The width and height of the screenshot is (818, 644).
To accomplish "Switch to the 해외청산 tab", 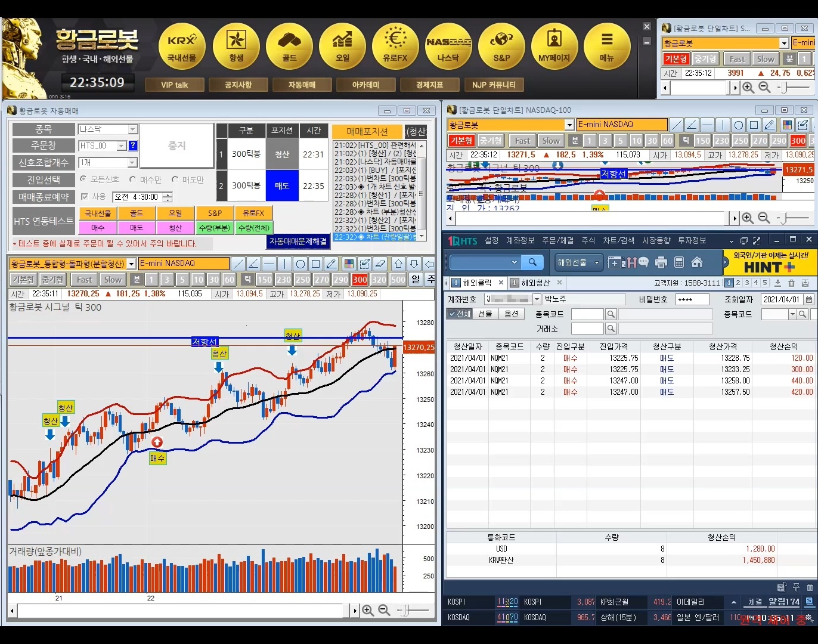I will tap(535, 283).
